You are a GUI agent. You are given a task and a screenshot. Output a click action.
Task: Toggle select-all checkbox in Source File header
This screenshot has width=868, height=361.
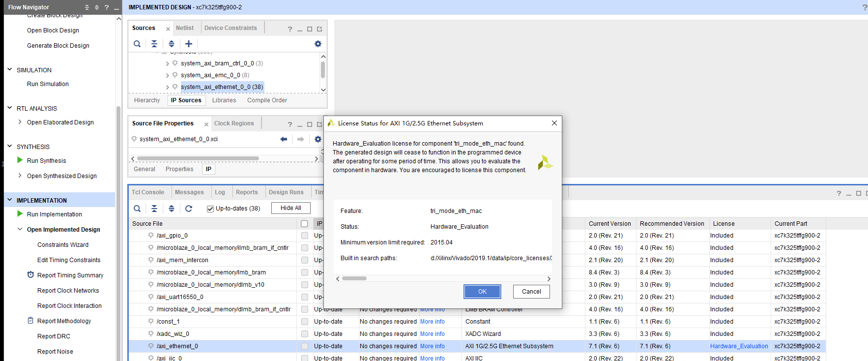(305, 224)
